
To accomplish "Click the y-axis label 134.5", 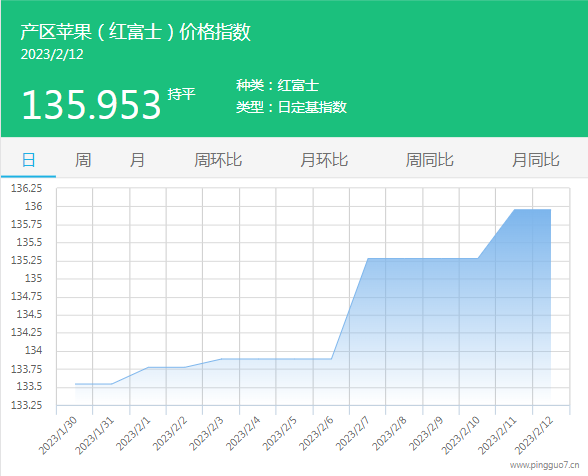I will (x=29, y=314).
